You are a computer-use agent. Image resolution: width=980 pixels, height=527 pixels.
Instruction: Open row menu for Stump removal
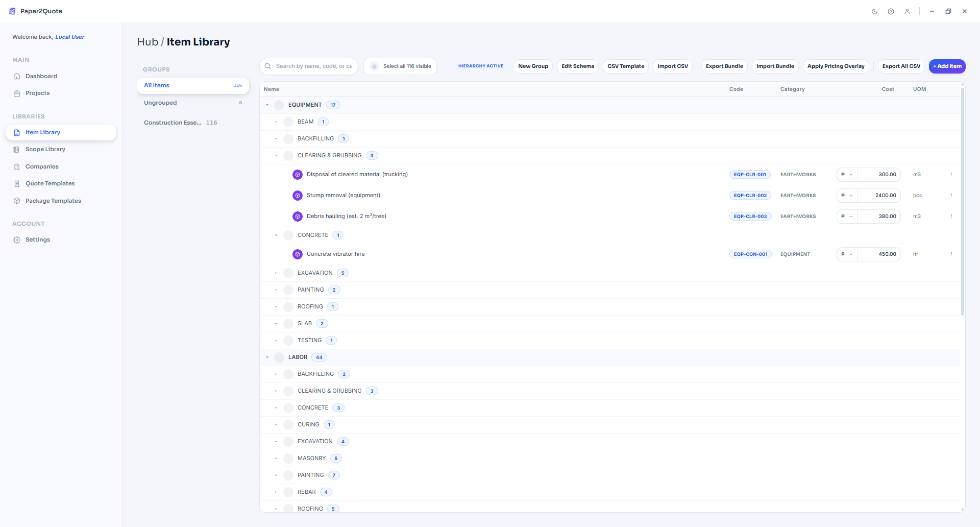pos(951,196)
